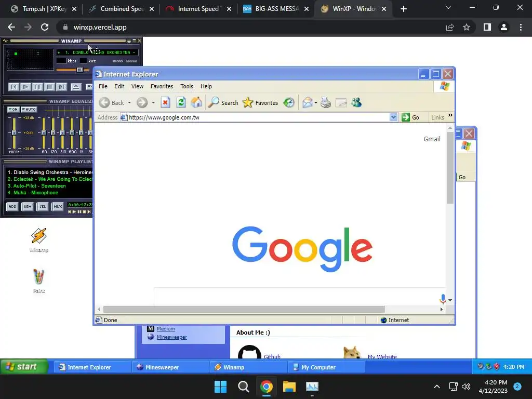The width and height of the screenshot is (532, 399).
Task: Click the IE Forward arrow button
Action: pyautogui.click(x=142, y=102)
